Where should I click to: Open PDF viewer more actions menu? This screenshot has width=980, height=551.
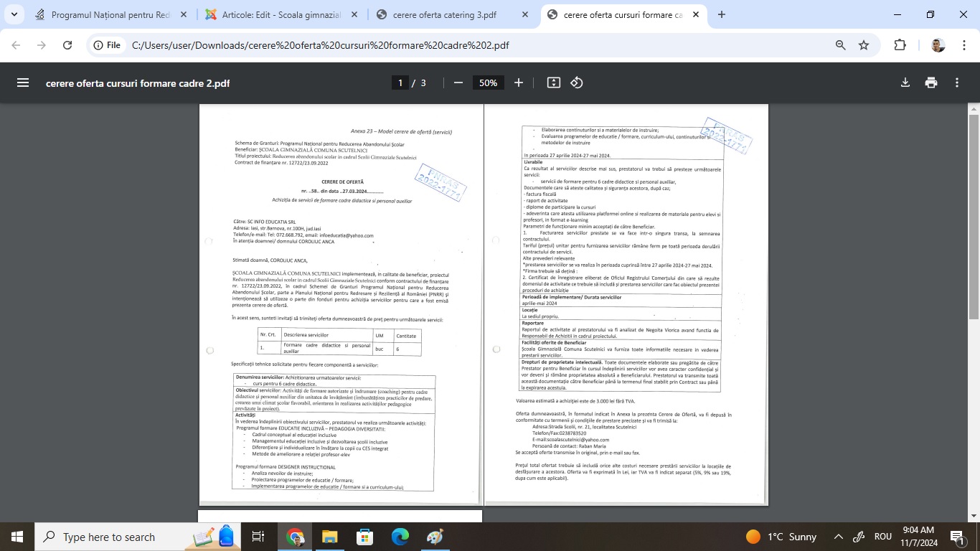click(957, 83)
